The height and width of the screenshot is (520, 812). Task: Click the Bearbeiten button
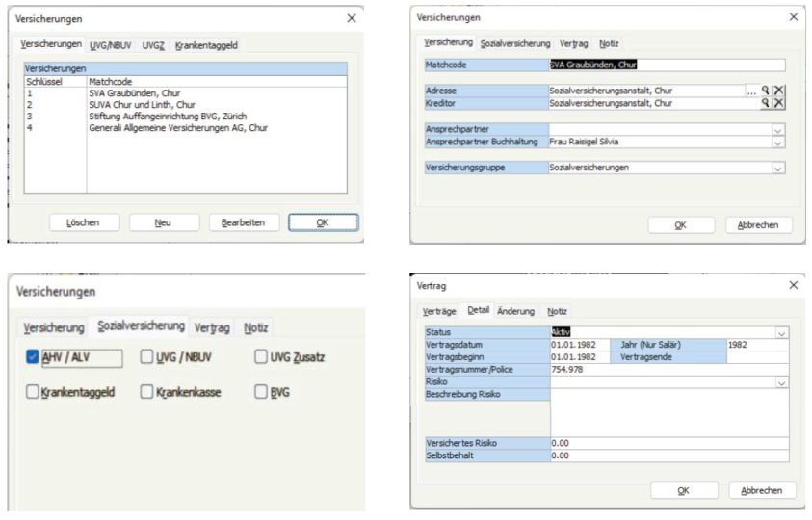point(244,222)
